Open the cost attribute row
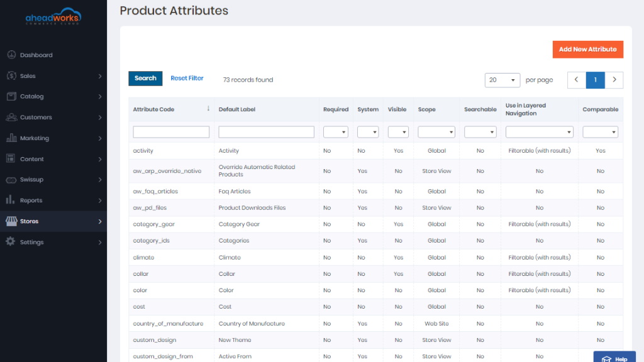This screenshot has height=362, width=644. 376,307
